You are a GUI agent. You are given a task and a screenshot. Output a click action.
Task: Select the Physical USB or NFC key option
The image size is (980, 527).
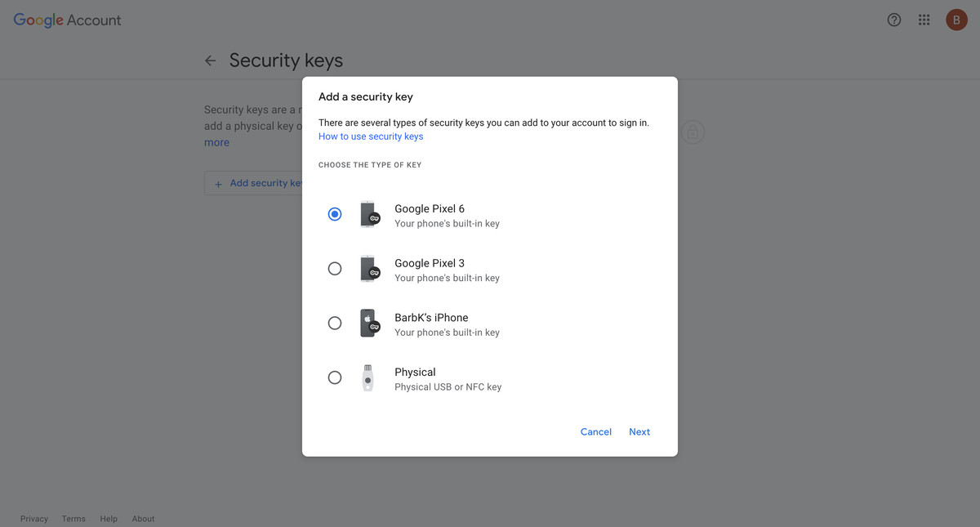tap(334, 377)
